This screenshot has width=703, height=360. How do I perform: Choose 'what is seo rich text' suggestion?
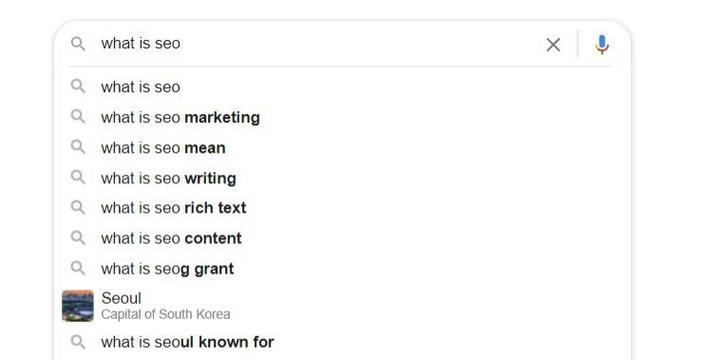click(343, 208)
